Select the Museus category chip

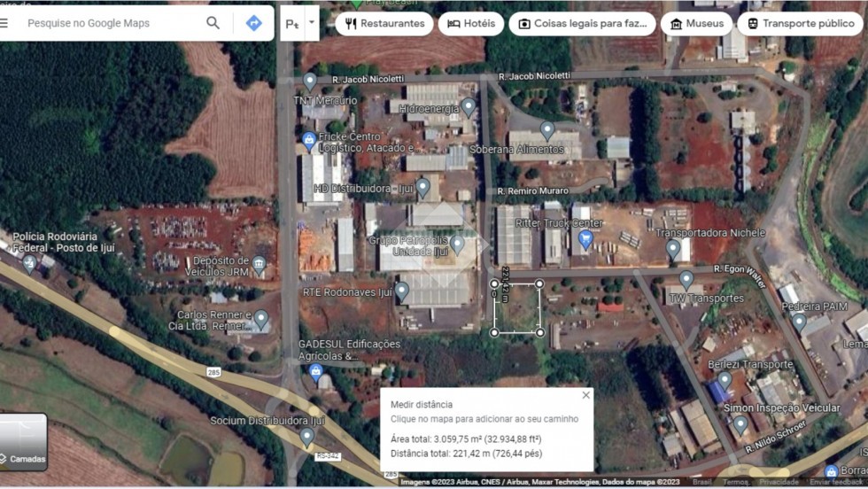tap(696, 24)
